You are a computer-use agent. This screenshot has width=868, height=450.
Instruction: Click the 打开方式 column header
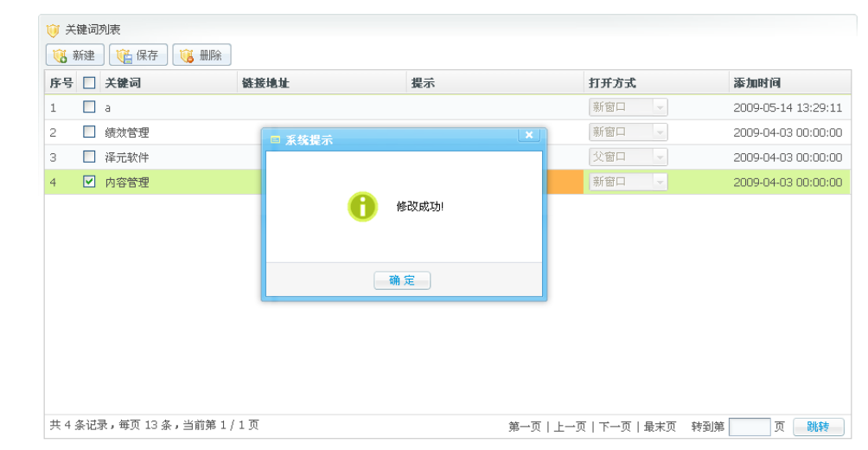coord(656,82)
